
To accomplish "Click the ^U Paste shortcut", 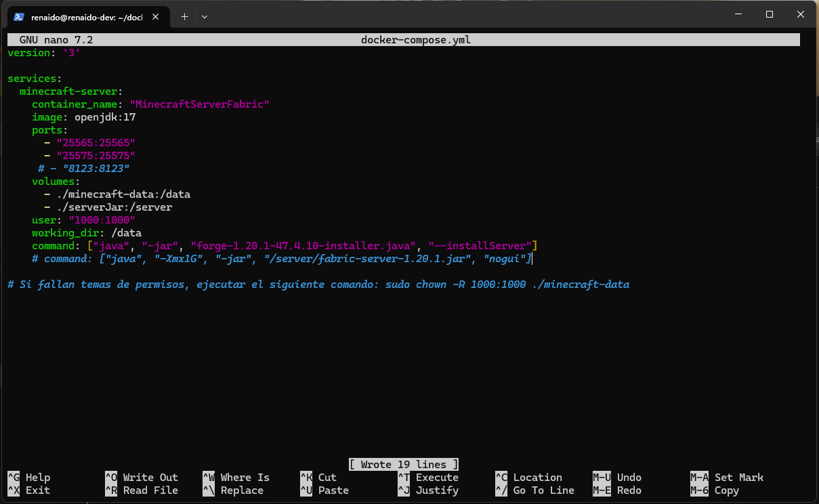I will [324, 490].
